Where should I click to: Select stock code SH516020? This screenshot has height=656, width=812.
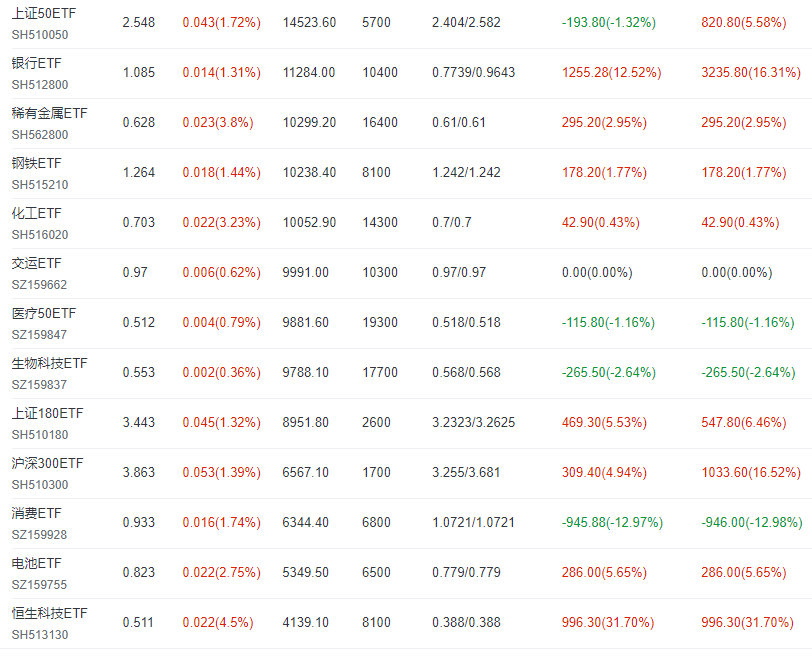[x=40, y=235]
